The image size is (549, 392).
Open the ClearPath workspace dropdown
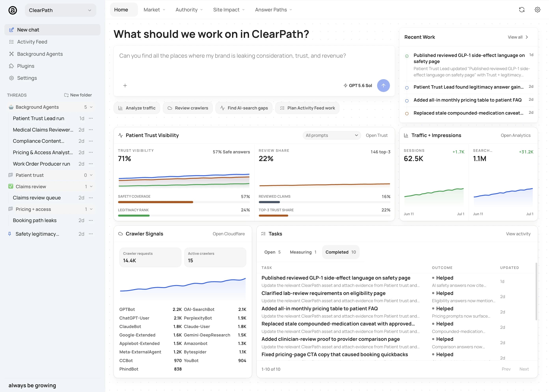click(x=60, y=10)
